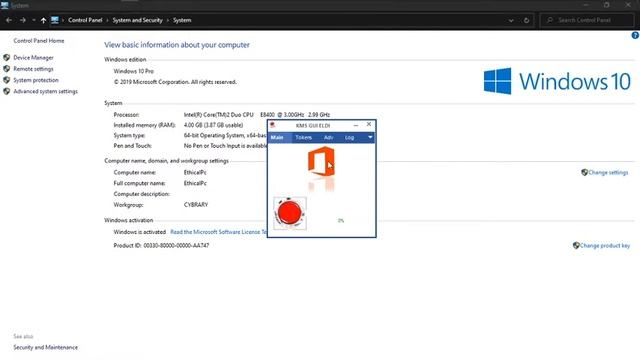The height and width of the screenshot is (360, 640).
Task: Open Device Manager link
Action: (x=33, y=58)
